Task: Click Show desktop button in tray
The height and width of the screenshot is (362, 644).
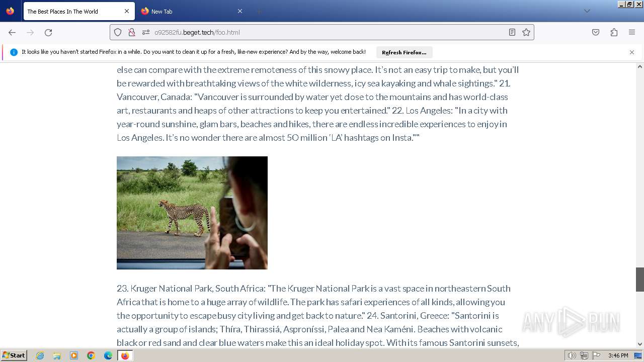Action: point(638,355)
